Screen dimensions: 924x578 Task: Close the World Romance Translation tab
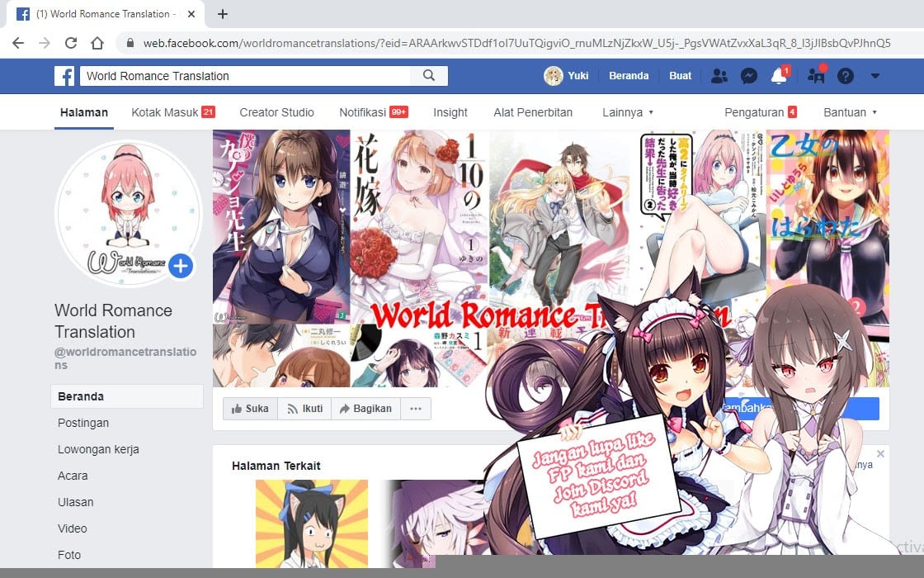pos(191,14)
